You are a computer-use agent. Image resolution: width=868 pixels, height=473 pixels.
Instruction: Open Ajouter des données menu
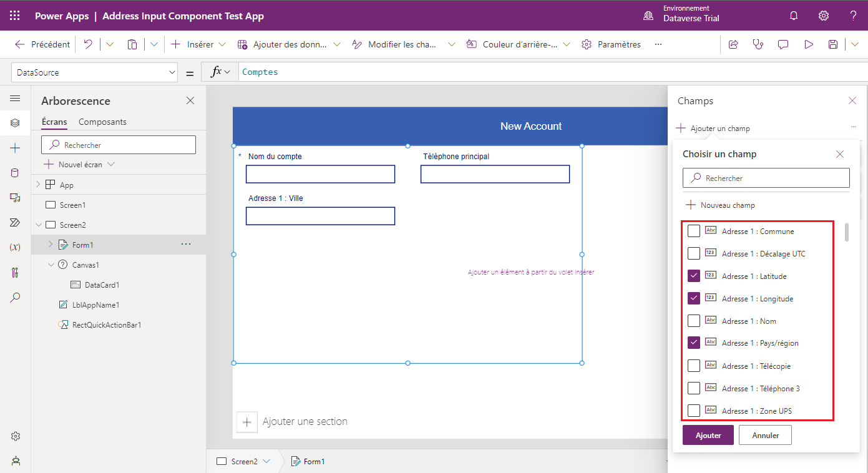tap(290, 44)
